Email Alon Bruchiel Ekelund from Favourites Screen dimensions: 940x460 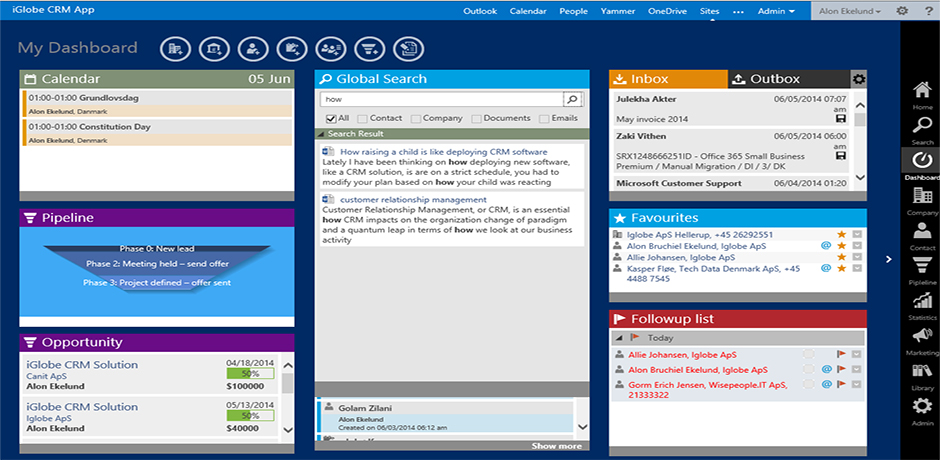(825, 246)
